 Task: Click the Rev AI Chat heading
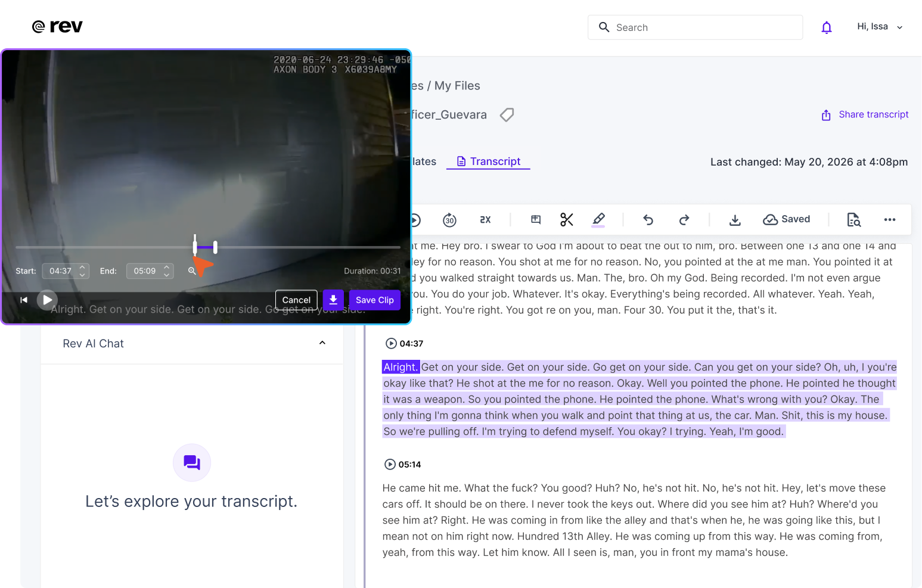coord(94,344)
